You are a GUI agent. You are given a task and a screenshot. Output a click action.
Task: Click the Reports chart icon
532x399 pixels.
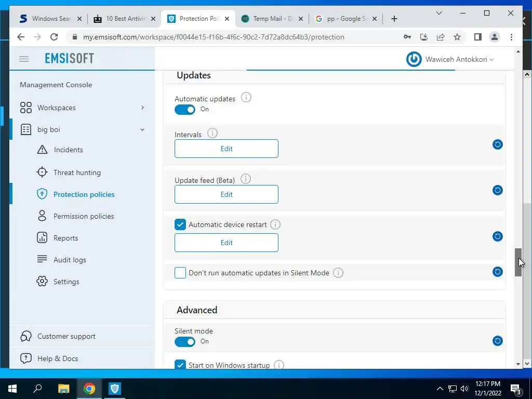click(42, 238)
